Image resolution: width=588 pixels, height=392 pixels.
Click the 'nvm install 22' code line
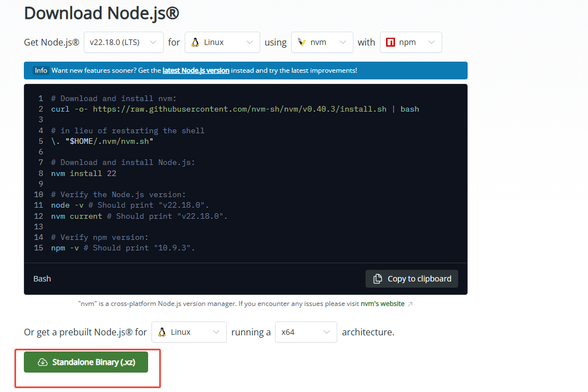point(84,173)
